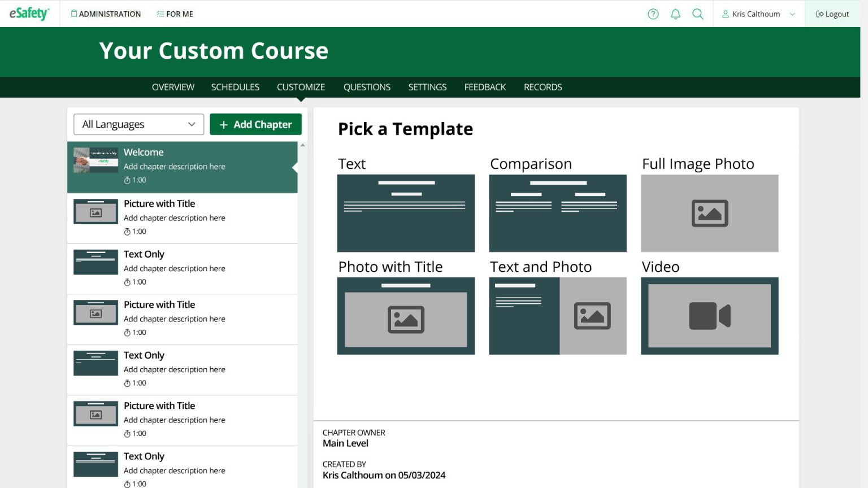868x488 pixels.
Task: Click the eSafety logo
Action: pos(29,13)
